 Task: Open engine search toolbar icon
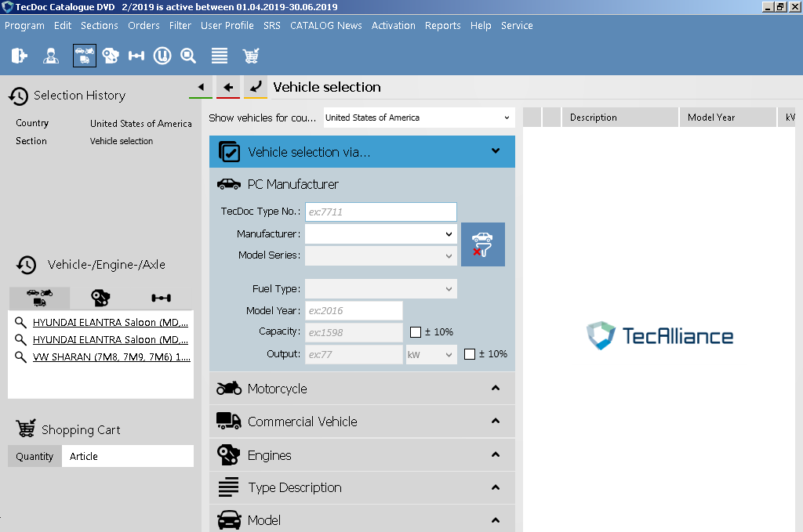110,56
